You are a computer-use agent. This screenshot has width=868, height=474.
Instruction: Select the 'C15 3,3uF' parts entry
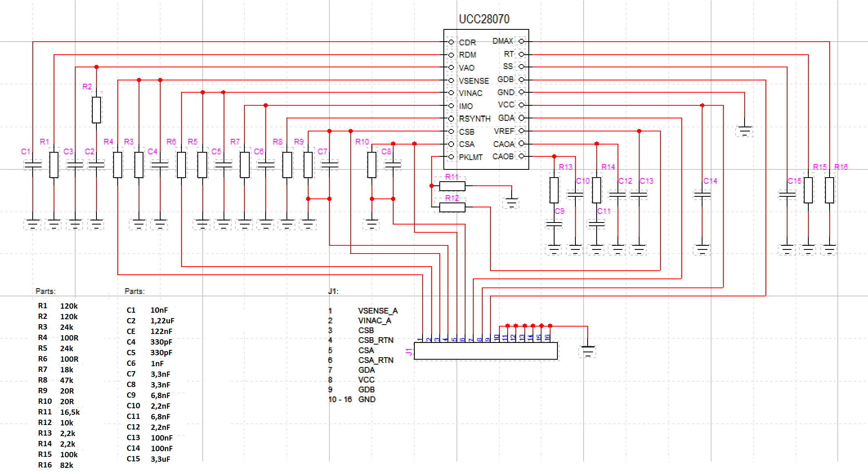(148, 458)
